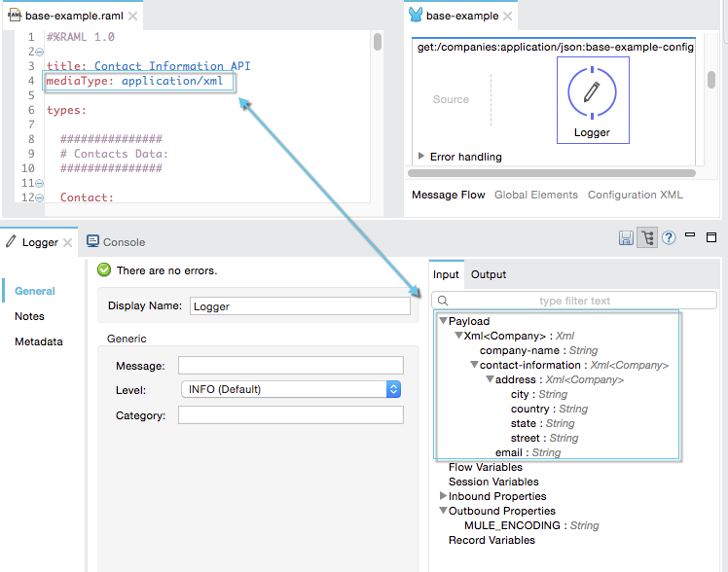Switch to the Console tab

click(x=116, y=242)
